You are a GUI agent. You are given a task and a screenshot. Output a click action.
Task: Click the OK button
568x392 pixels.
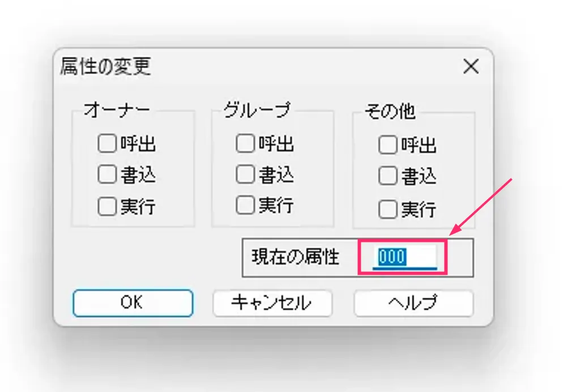[133, 303]
